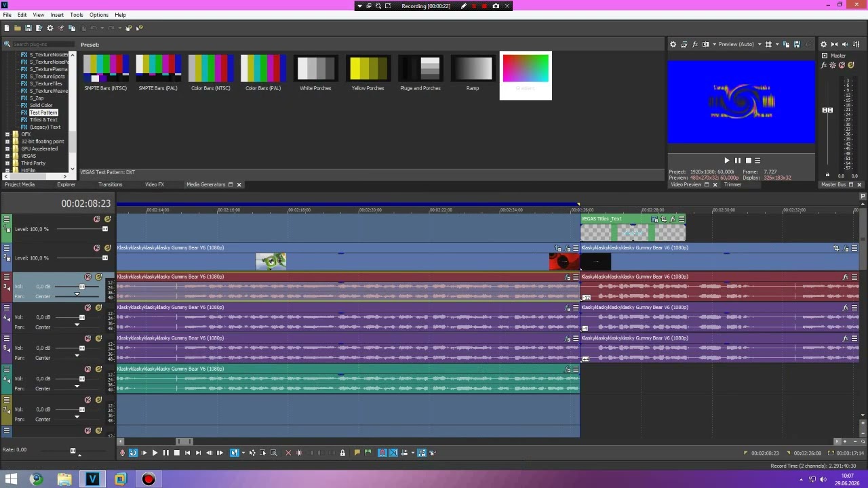
Task: Click the Cut scissors icon in toolbar
Action: (x=61, y=28)
